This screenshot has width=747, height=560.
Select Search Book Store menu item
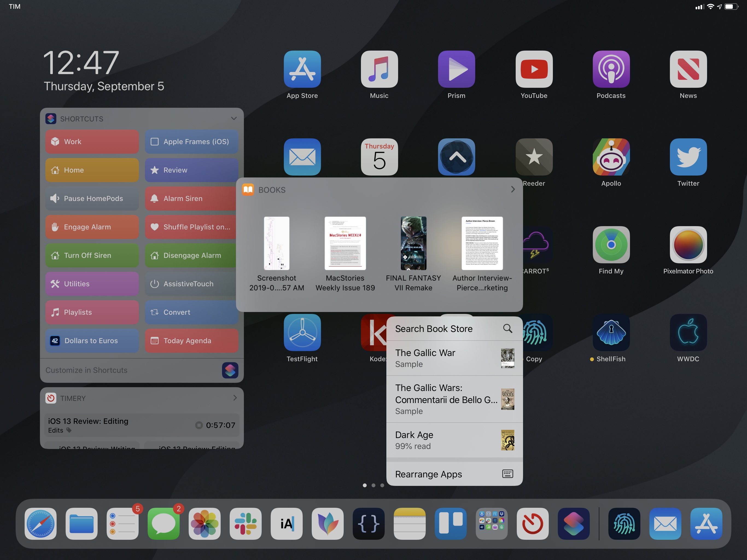coord(454,329)
